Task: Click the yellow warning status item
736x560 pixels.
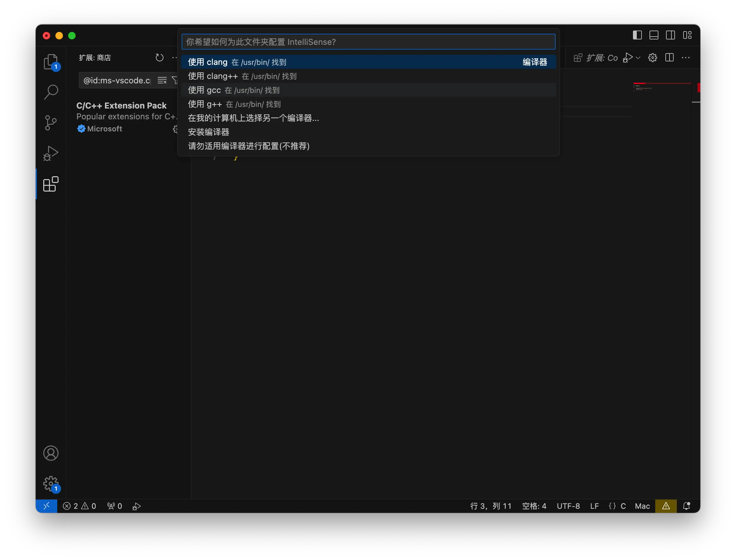Action: coord(665,506)
